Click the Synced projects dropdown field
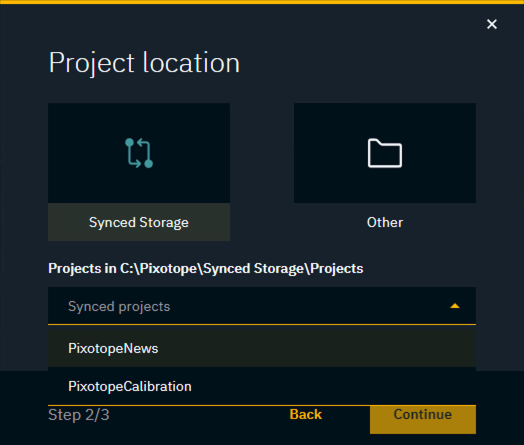The height and width of the screenshot is (445, 524). [x=262, y=306]
